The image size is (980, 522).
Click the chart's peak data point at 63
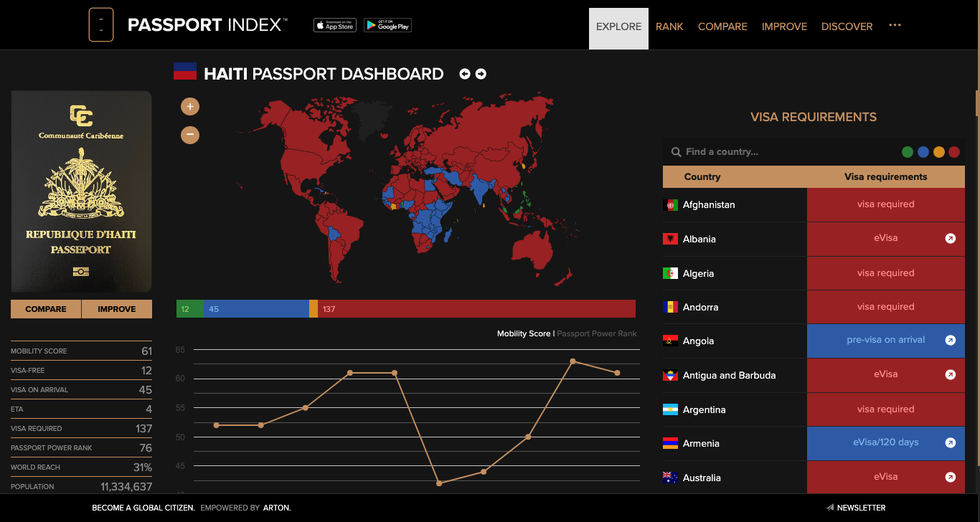pyautogui.click(x=573, y=361)
